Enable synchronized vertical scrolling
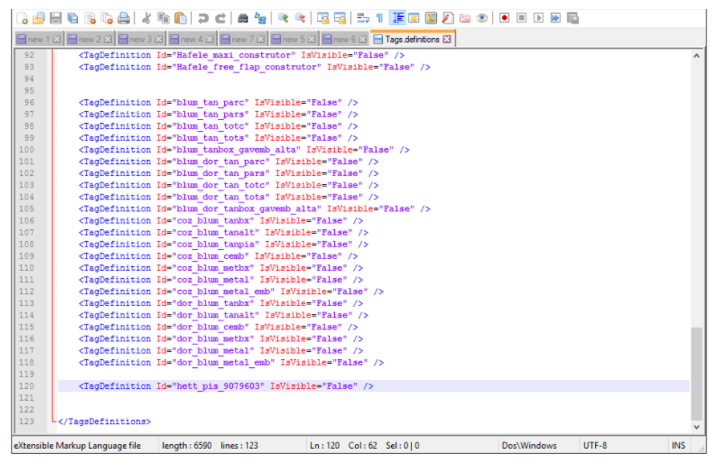 323,18
